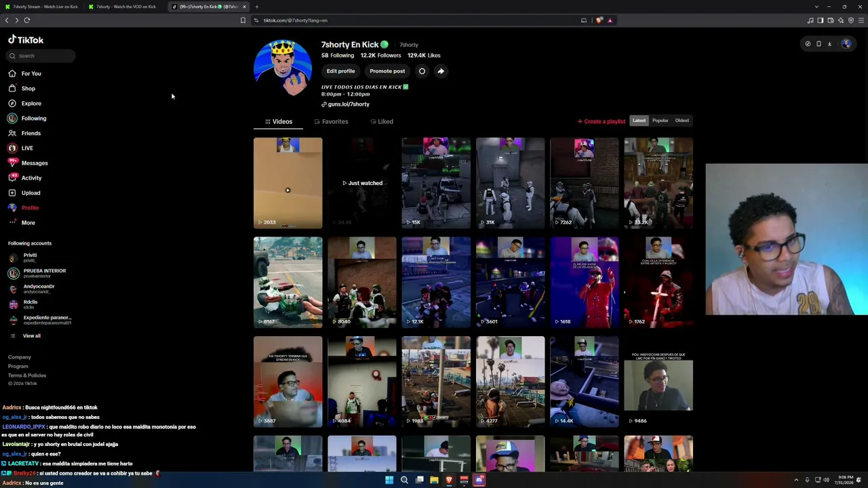This screenshot has height=488, width=868.
Task: Go to Profile in the sidebar
Action: (24, 207)
